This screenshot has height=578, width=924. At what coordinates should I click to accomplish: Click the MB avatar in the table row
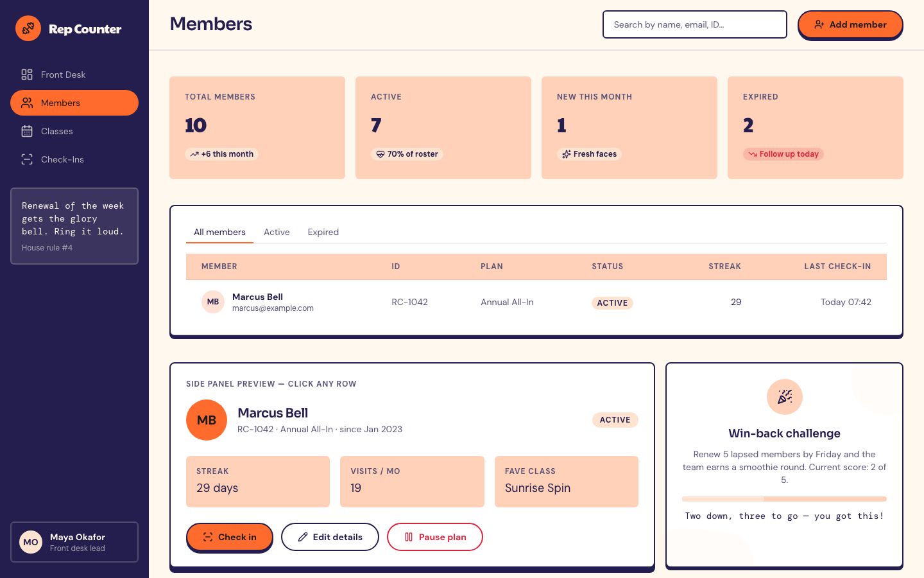[213, 302]
